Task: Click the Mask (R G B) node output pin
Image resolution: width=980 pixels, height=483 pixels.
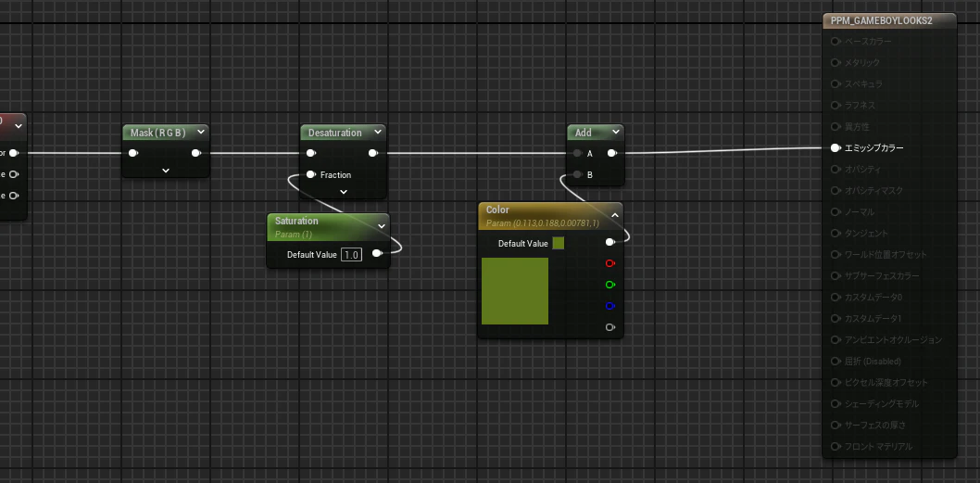Action: pos(196,153)
